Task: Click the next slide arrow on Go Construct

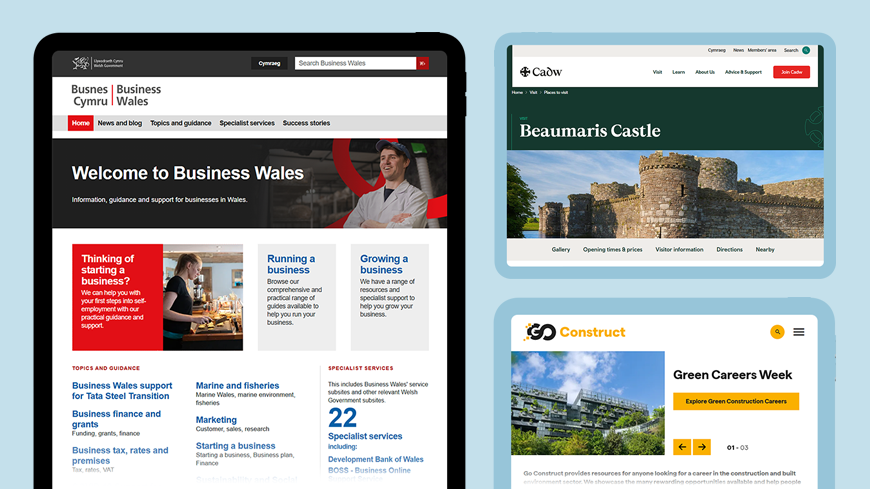Action: [702, 447]
